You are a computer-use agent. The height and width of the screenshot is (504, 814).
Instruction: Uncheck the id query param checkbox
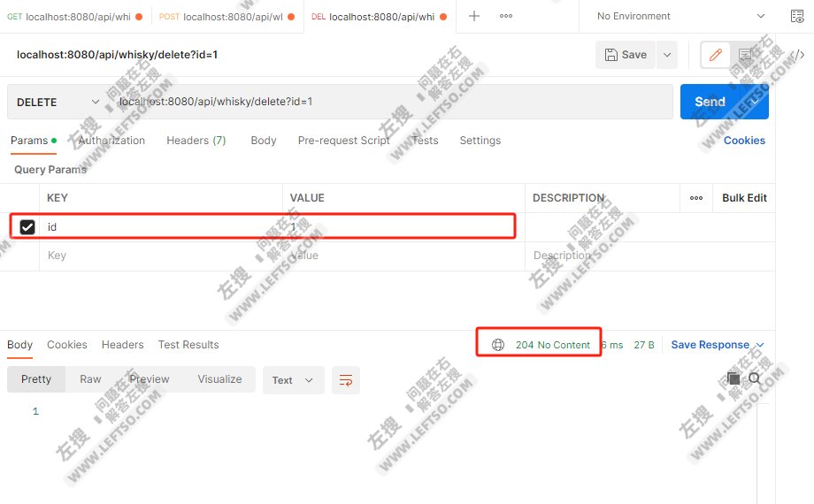(27, 227)
